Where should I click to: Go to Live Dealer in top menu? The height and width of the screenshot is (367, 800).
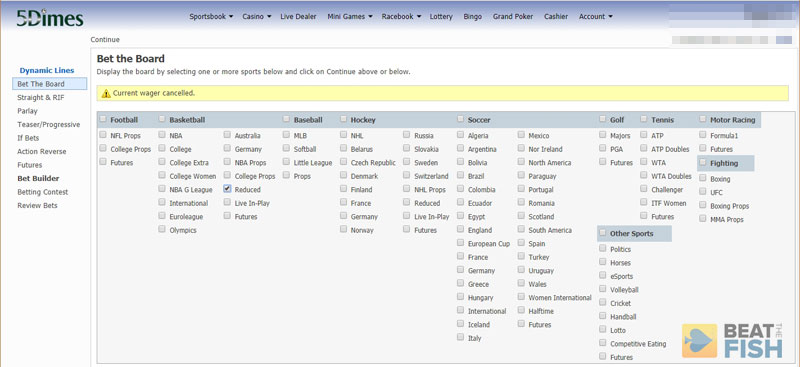(x=298, y=16)
